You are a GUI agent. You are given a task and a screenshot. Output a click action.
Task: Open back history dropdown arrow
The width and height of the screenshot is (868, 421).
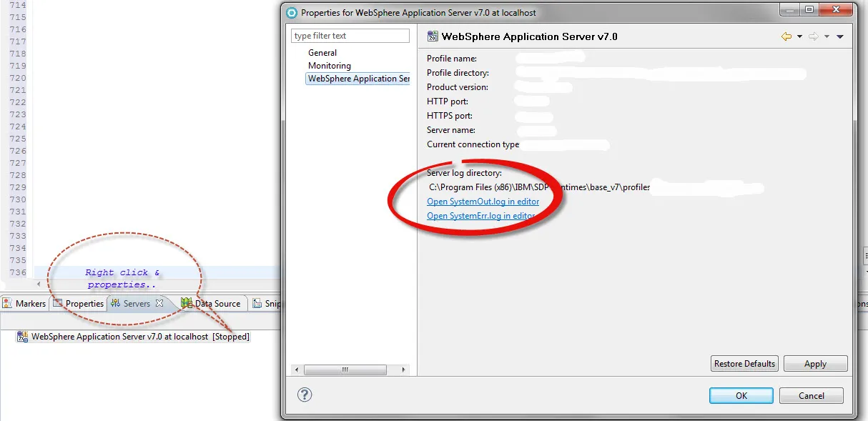click(x=799, y=36)
